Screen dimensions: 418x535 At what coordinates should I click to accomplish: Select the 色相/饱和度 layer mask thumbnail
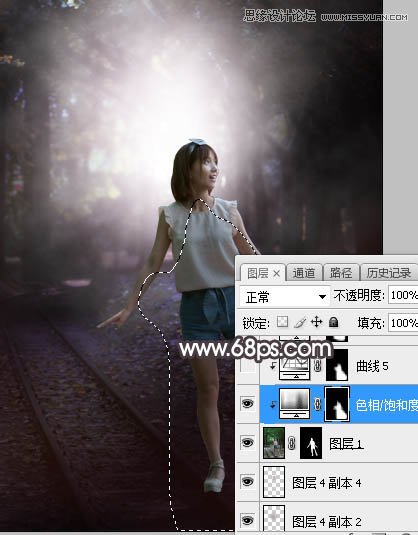click(337, 404)
